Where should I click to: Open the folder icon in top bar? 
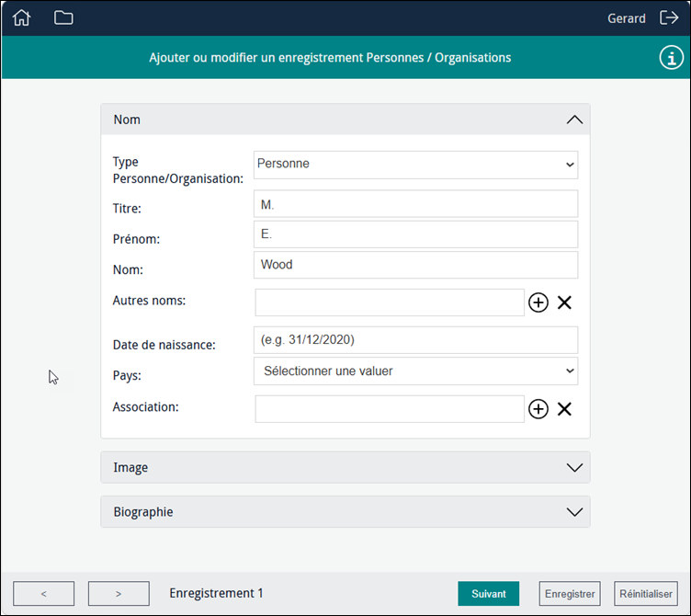coord(63,18)
